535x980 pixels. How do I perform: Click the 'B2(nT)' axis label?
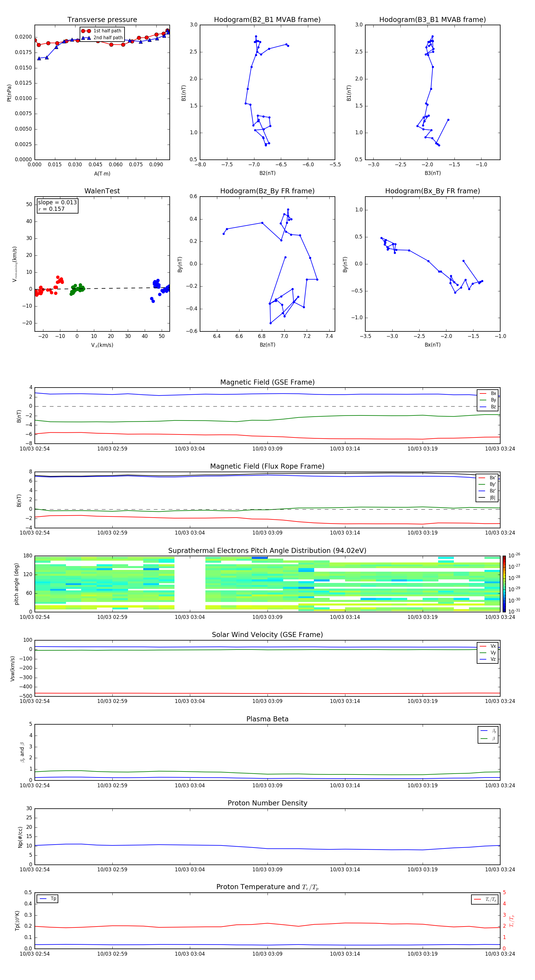click(x=267, y=173)
